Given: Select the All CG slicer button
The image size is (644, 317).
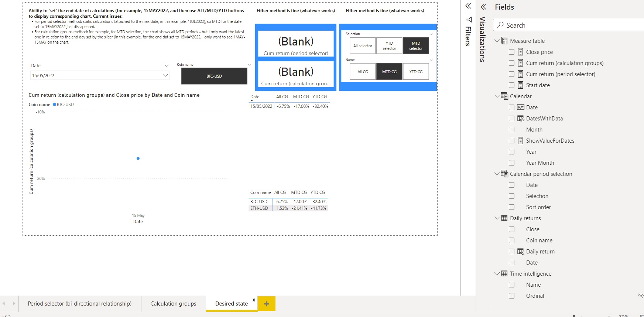Looking at the screenshot, I should coord(363,72).
